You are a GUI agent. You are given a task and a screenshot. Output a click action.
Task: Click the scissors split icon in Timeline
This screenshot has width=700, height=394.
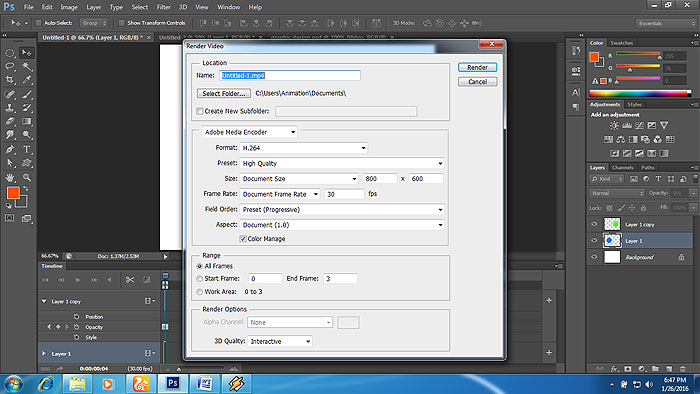tap(129, 280)
